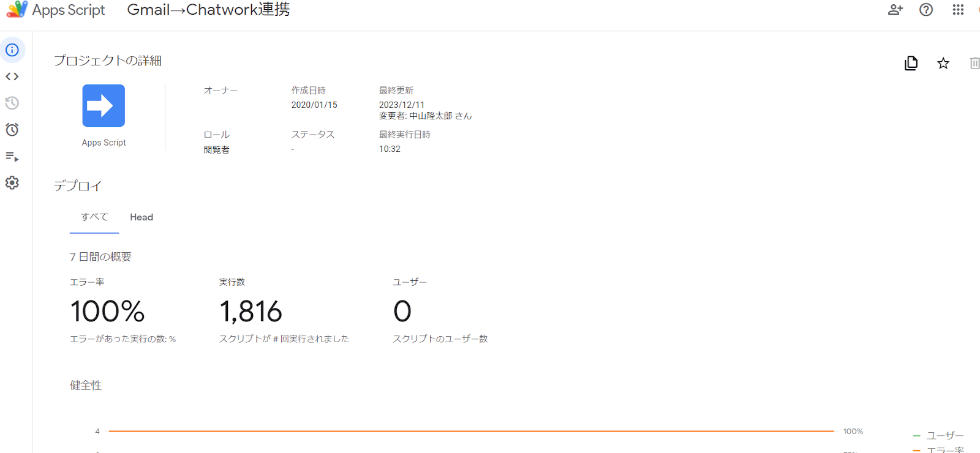The image size is (980, 453).
Task: Click the 健全性 chart heading
Action: (x=86, y=385)
